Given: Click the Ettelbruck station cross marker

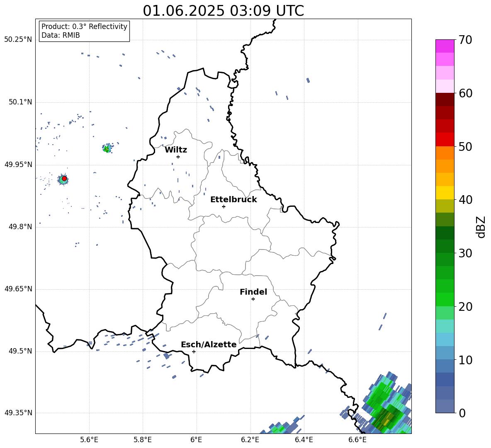Looking at the screenshot, I should point(224,206).
